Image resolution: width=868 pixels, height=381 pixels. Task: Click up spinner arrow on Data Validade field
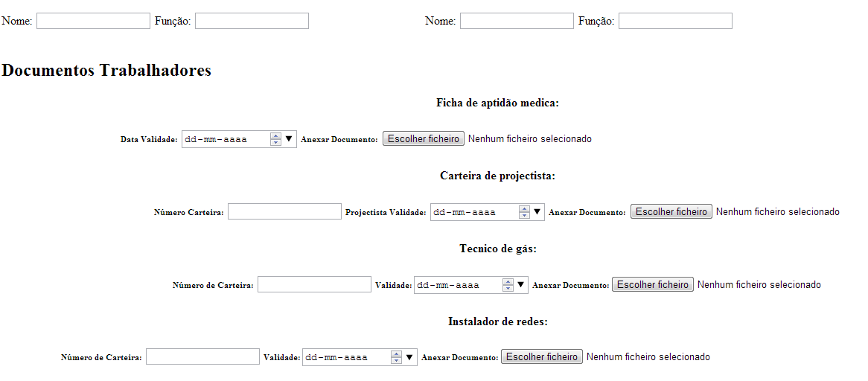coord(275,135)
